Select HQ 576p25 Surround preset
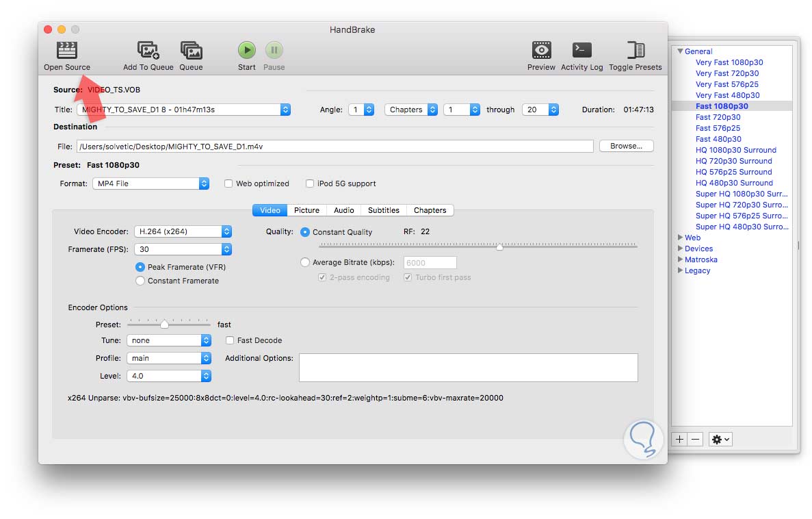The image size is (812, 519). coord(734,172)
